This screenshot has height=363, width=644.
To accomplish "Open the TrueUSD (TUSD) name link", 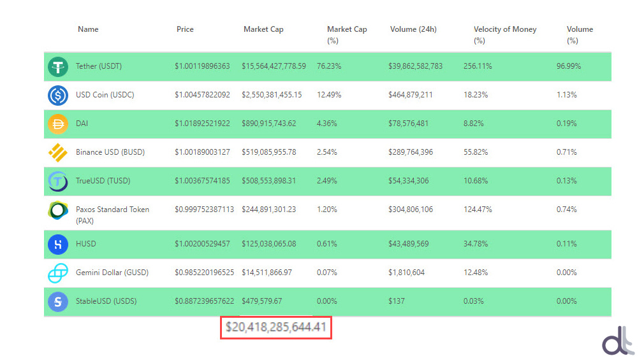I will click(x=103, y=181).
